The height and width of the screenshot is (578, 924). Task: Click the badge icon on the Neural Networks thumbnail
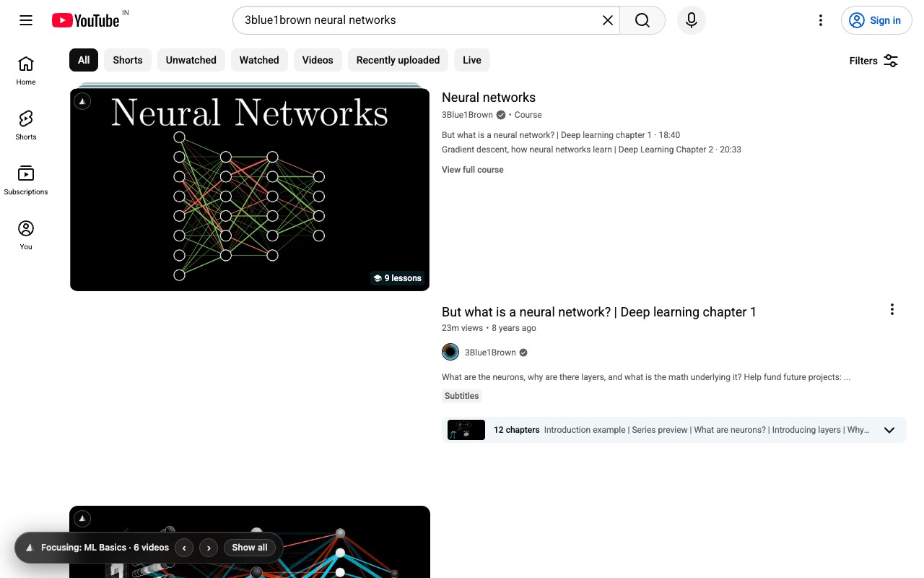[82, 101]
